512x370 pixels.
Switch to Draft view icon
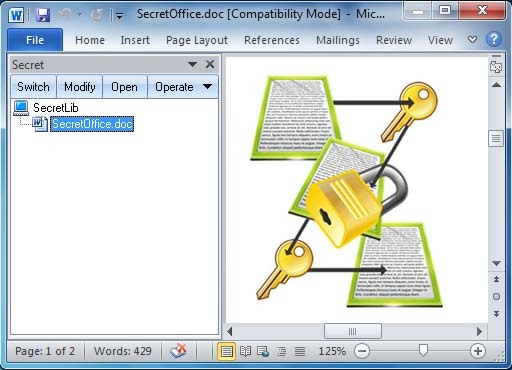[x=300, y=351]
